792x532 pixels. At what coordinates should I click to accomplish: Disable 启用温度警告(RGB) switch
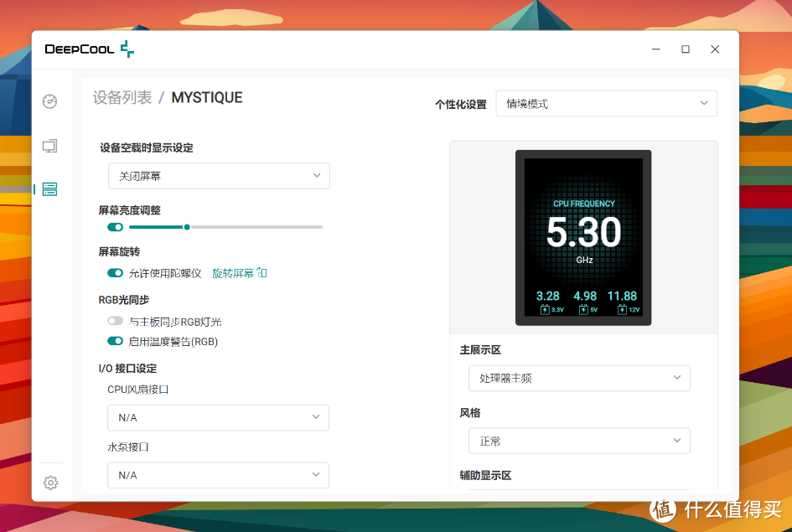click(x=115, y=341)
